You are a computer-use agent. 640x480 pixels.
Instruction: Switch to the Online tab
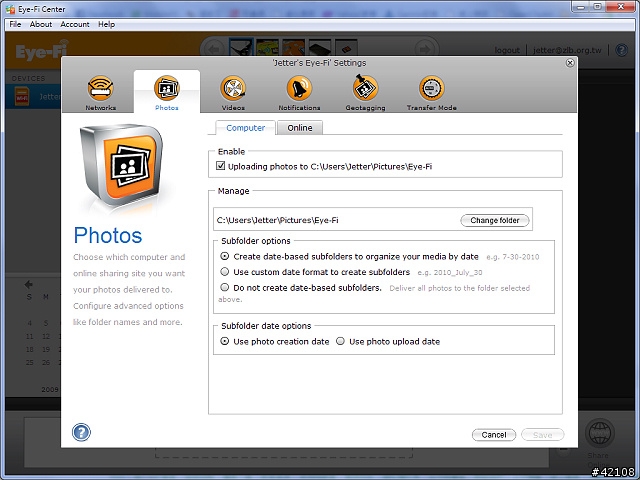(x=300, y=128)
